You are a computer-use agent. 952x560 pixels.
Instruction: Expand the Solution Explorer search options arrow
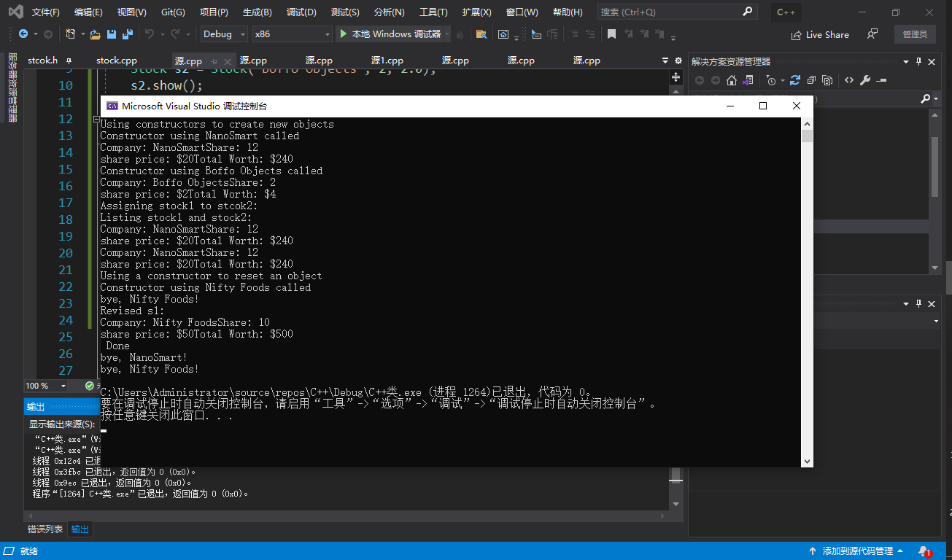tap(935, 98)
